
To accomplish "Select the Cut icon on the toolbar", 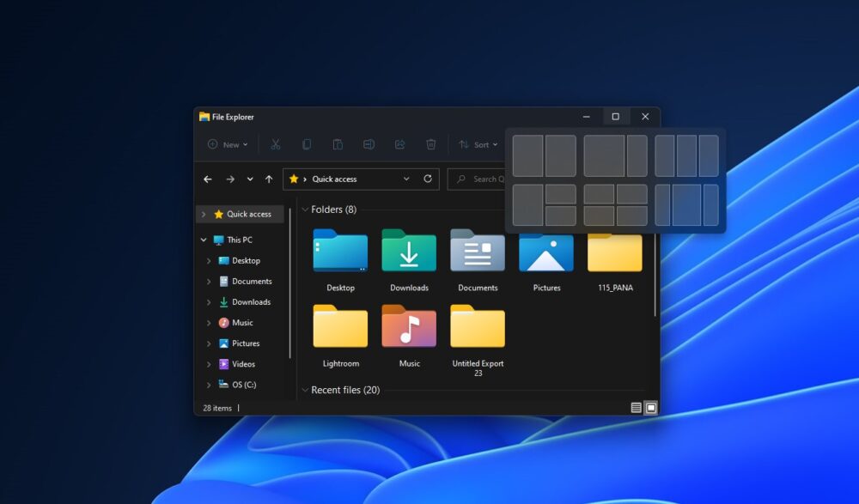I will (x=276, y=144).
